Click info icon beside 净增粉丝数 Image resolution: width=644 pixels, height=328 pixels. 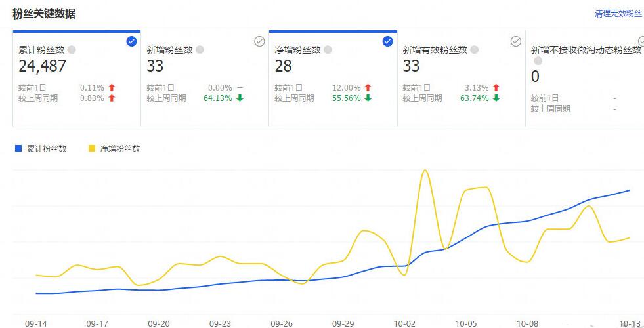click(x=328, y=50)
